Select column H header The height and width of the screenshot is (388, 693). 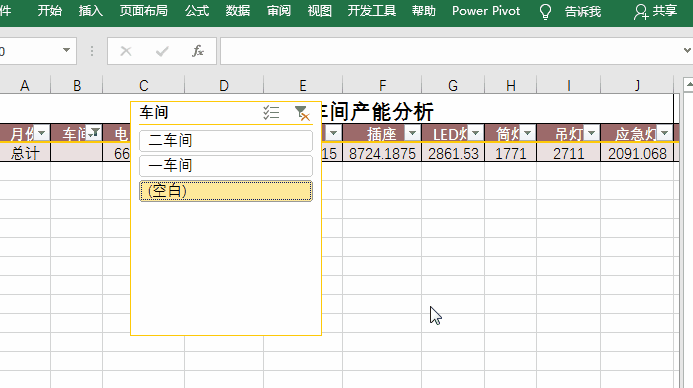coord(511,85)
